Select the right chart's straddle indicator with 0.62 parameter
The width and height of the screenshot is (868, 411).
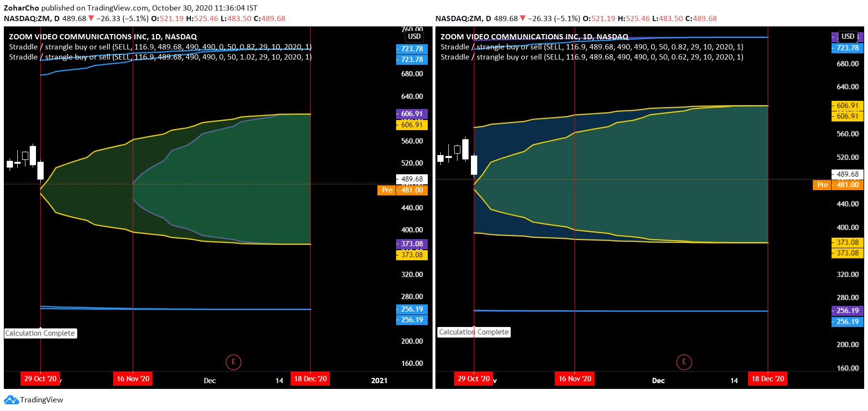click(x=592, y=57)
